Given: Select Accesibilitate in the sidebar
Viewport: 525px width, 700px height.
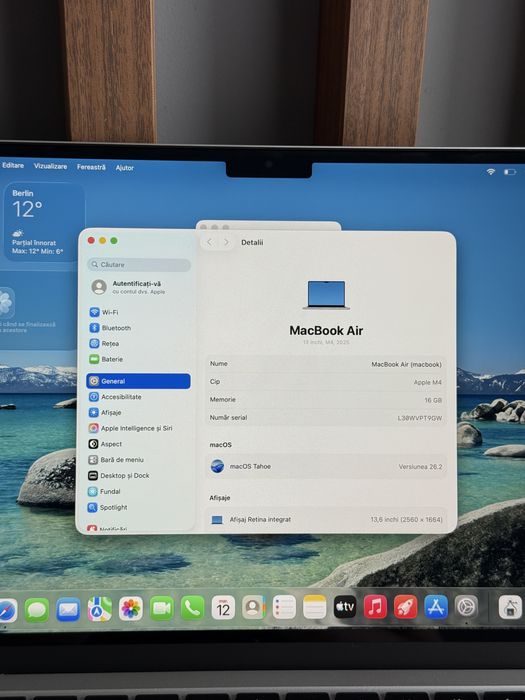Looking at the screenshot, I should click(138, 396).
